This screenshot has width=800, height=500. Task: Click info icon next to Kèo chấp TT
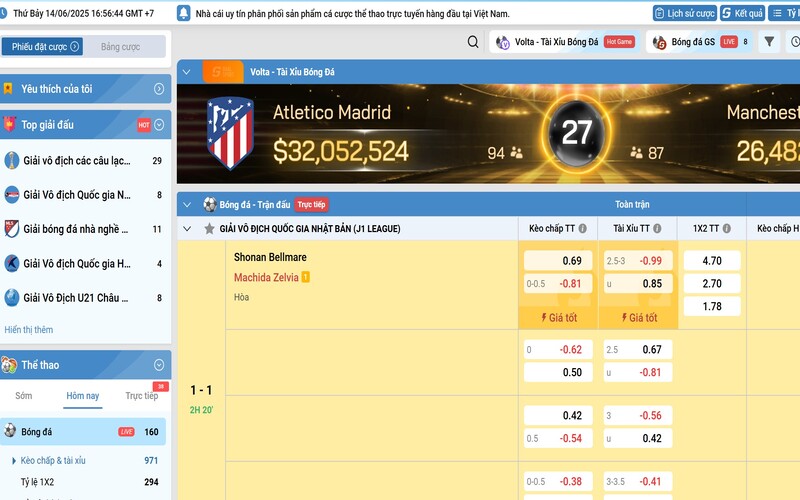tap(583, 229)
